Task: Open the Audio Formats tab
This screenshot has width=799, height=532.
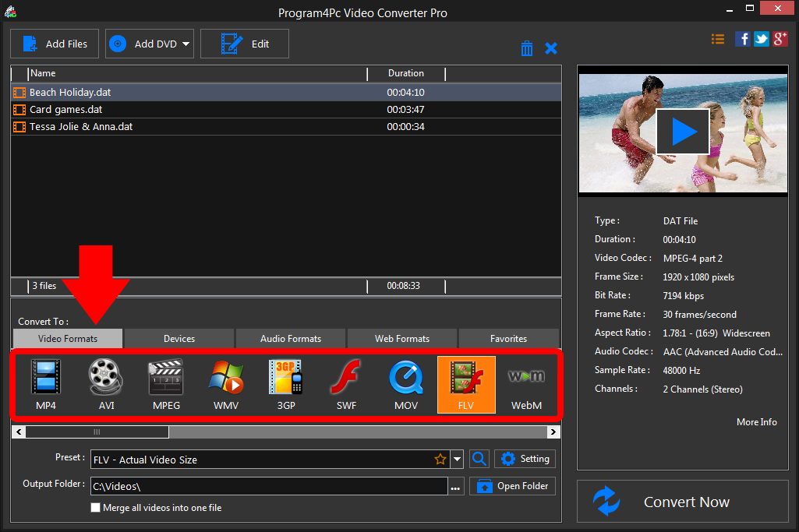Action: point(291,339)
